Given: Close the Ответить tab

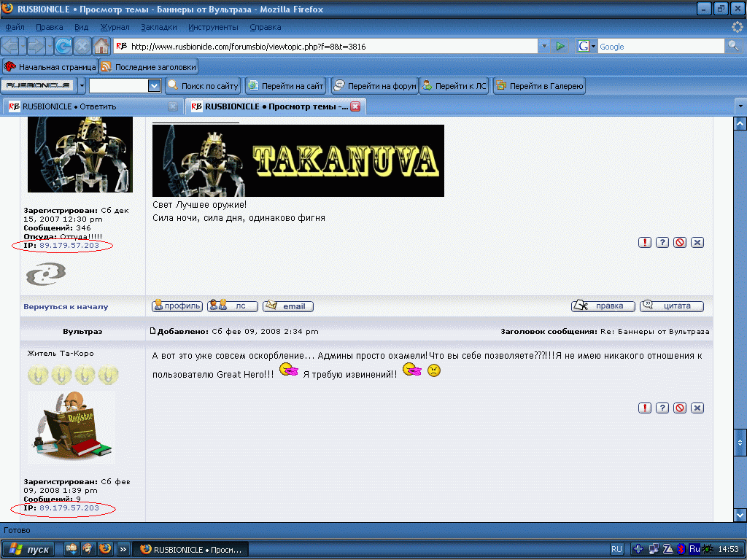Looking at the screenshot, I should click(x=173, y=106).
